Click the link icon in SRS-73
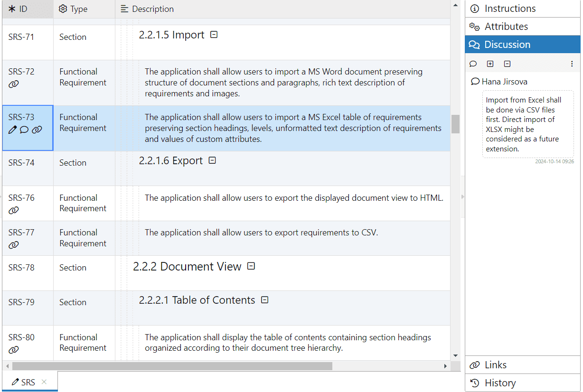This screenshot has width=583, height=392. click(37, 130)
